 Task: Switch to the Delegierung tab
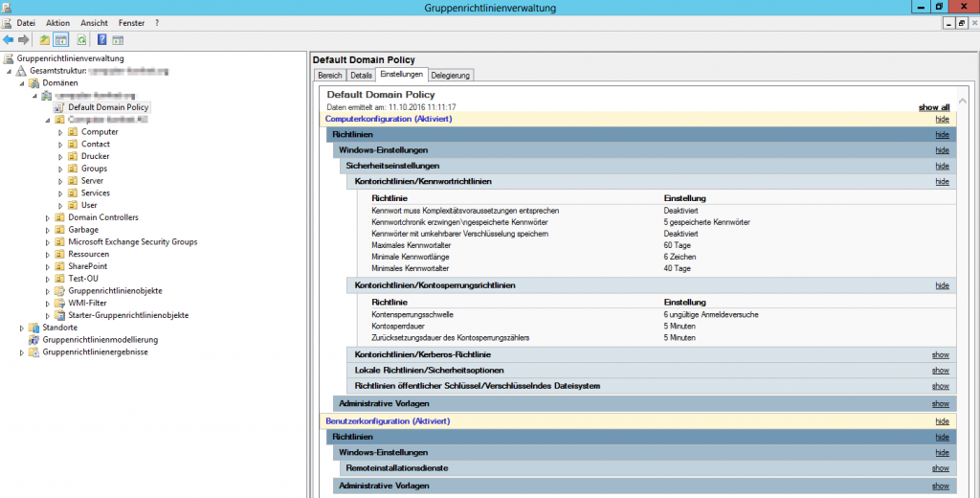point(450,75)
